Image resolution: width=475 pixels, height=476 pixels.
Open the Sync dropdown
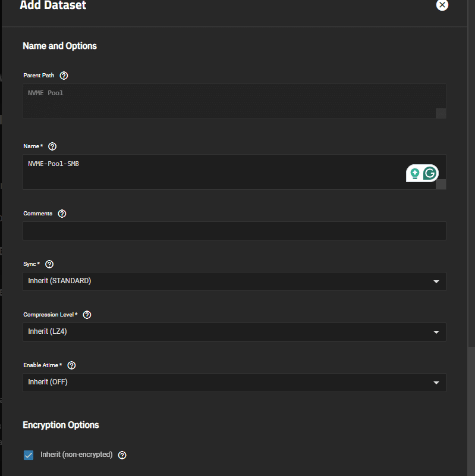[x=234, y=281]
